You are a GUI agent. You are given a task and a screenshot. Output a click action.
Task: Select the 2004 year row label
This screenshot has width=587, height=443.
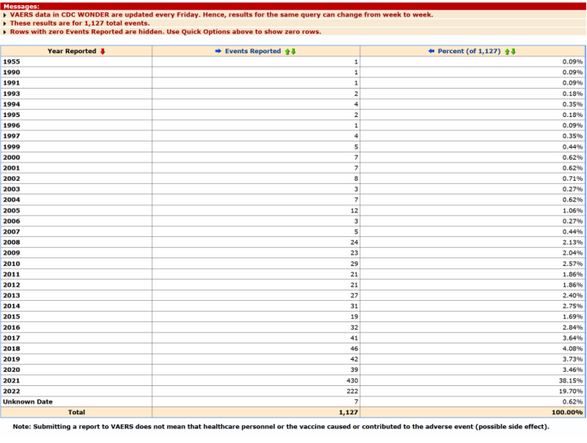(12, 200)
